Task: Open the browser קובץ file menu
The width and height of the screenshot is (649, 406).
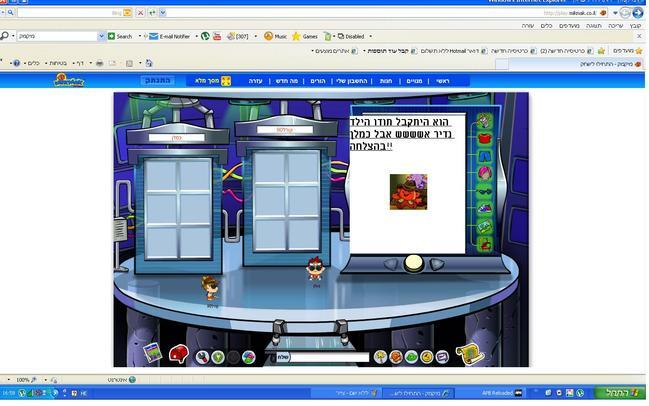Action: pyautogui.click(x=635, y=26)
